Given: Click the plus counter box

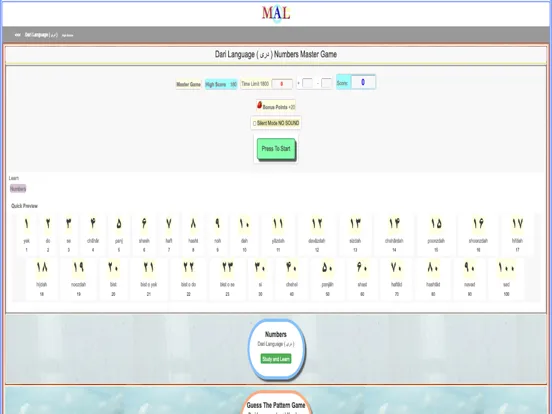Looking at the screenshot, I should tap(307, 83).
